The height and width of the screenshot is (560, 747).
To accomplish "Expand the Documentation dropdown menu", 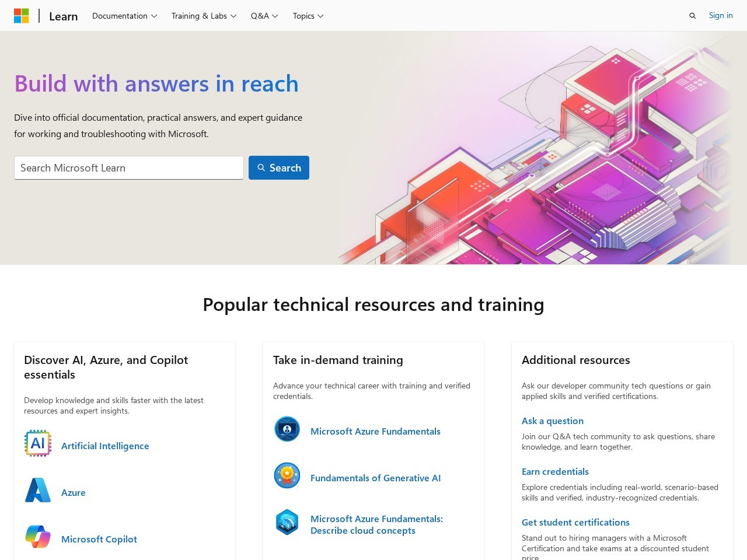I will tap(124, 16).
